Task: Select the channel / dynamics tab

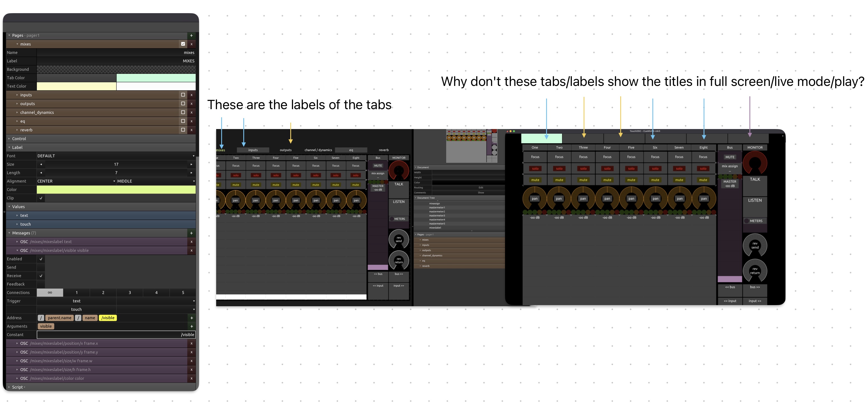Action: [318, 150]
